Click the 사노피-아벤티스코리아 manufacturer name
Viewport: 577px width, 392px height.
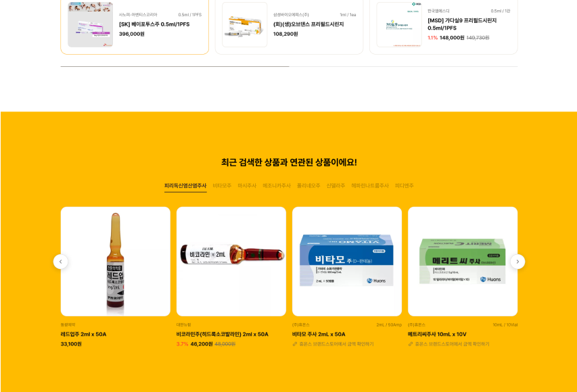138,15
